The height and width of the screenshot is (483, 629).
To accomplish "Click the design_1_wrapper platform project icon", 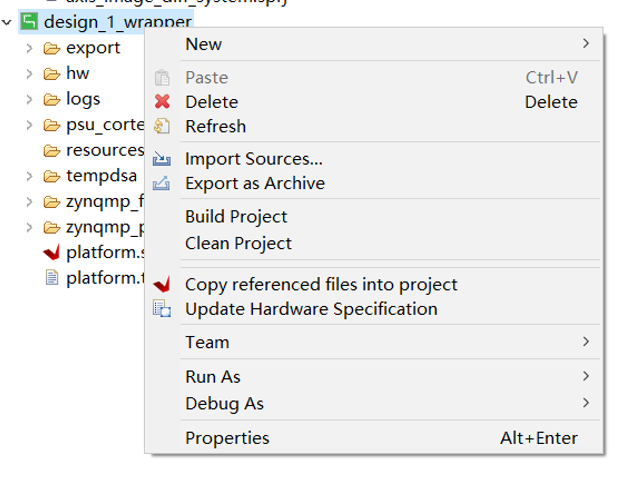I will [x=29, y=22].
